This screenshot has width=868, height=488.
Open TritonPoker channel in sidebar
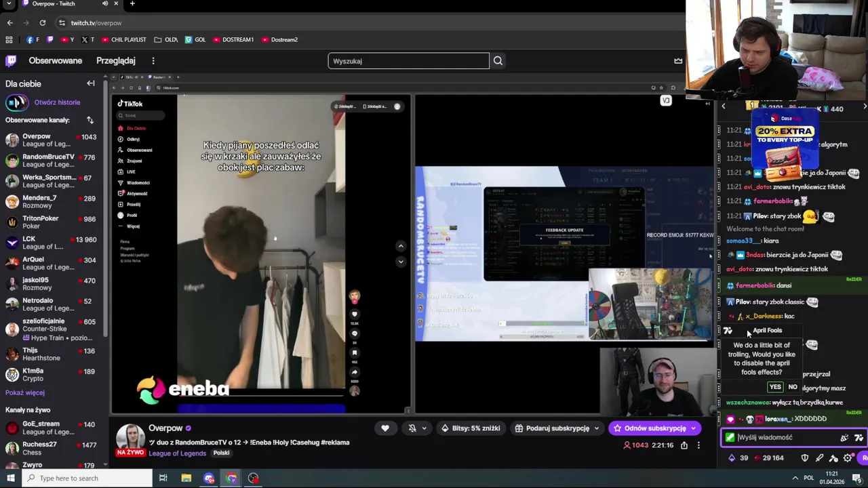click(52, 222)
